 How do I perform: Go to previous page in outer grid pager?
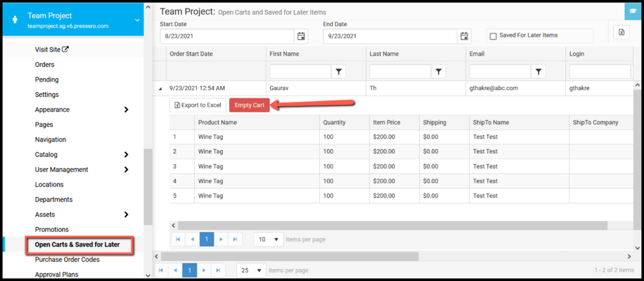[175, 270]
